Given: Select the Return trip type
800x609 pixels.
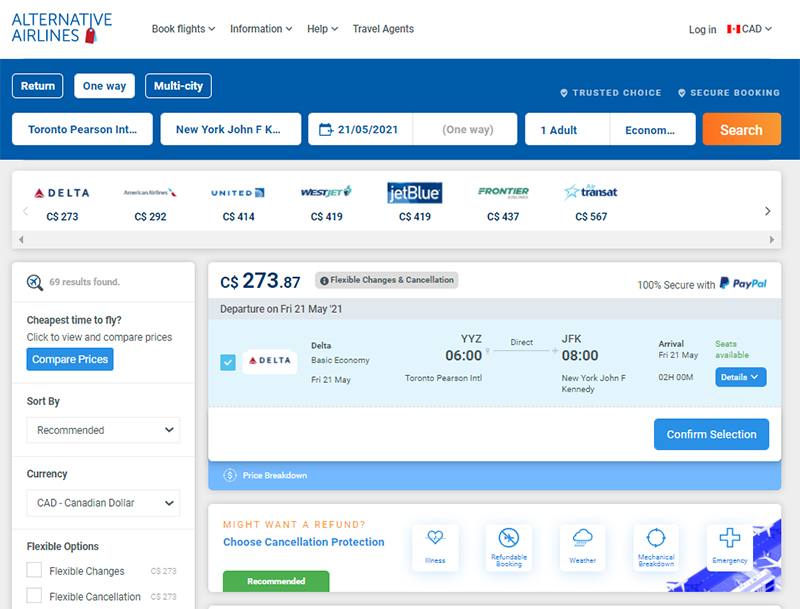Looking at the screenshot, I should 38,86.
